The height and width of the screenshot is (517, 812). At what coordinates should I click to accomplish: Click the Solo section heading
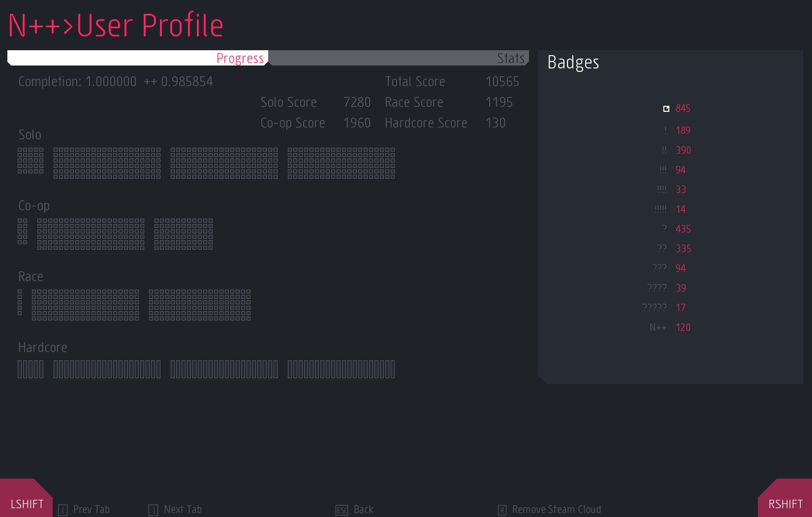pos(30,134)
